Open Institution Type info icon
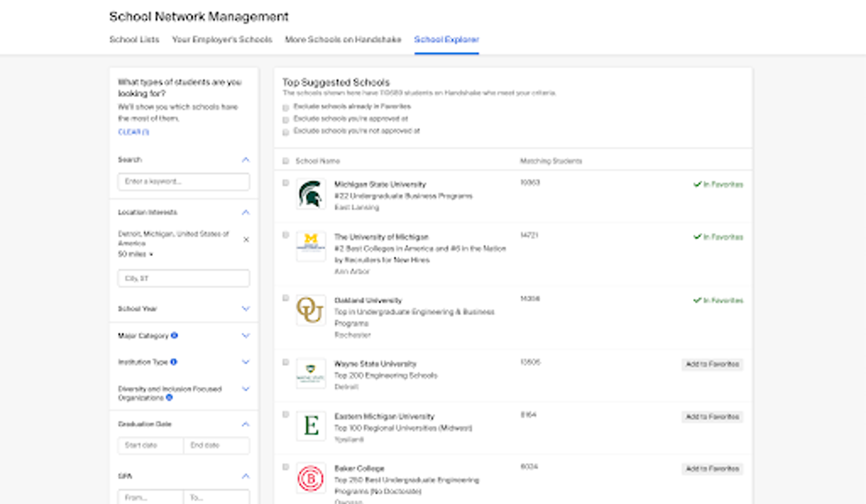Viewport: 866px width, 504px height. 174,362
